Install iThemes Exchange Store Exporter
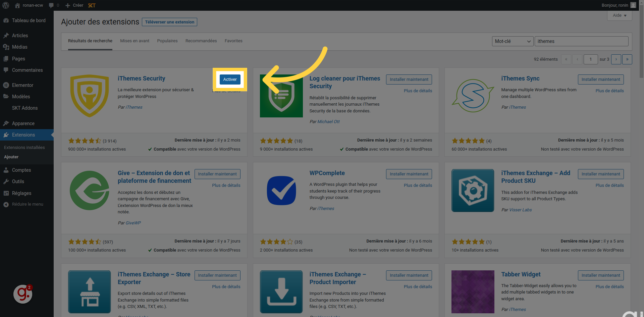 point(217,275)
